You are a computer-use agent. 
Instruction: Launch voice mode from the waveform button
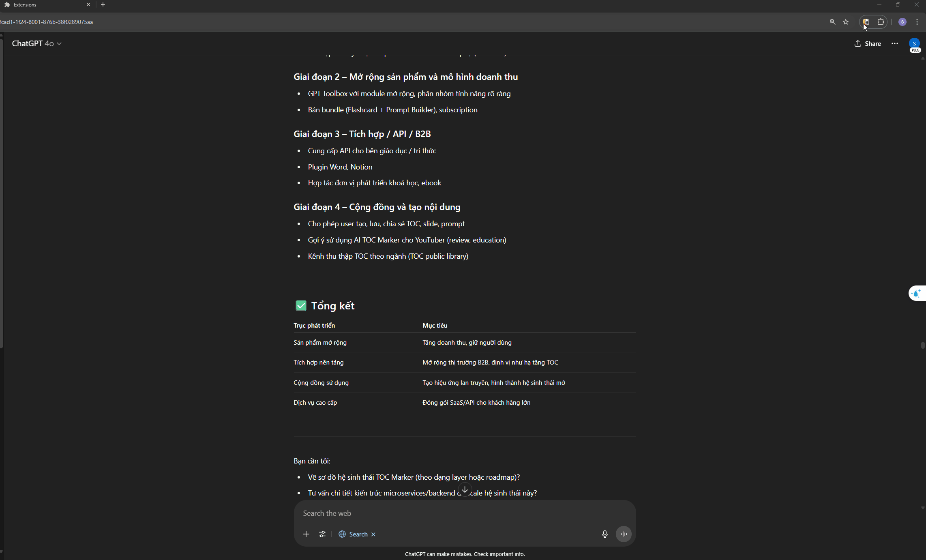pos(624,534)
